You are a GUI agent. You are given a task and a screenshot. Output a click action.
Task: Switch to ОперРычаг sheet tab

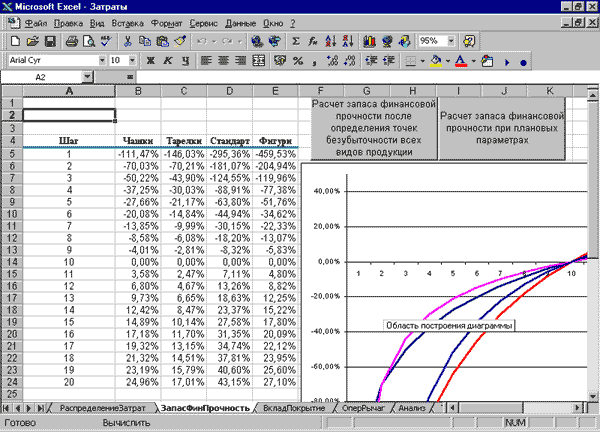coord(363,408)
